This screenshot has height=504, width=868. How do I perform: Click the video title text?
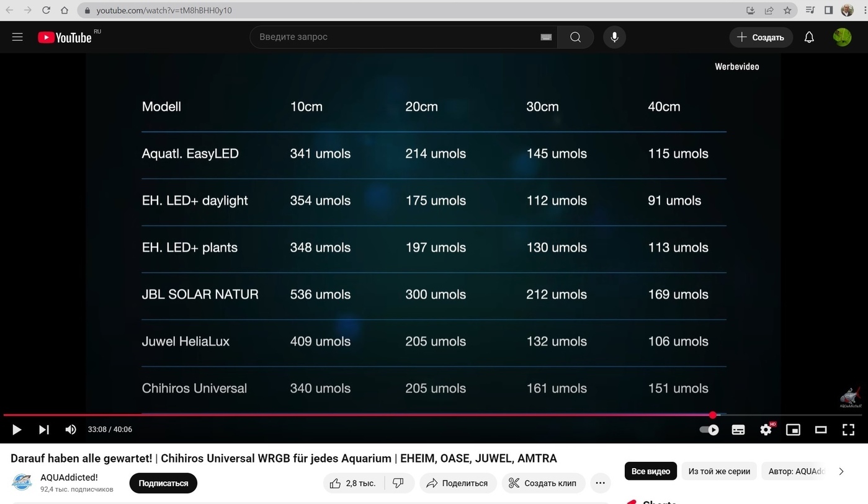(x=284, y=458)
